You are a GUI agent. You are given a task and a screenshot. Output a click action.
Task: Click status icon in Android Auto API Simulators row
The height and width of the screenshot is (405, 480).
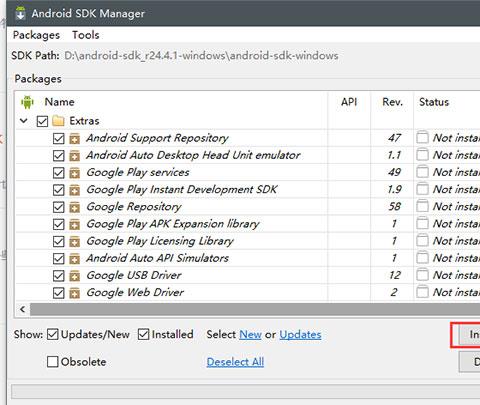[x=422, y=258]
